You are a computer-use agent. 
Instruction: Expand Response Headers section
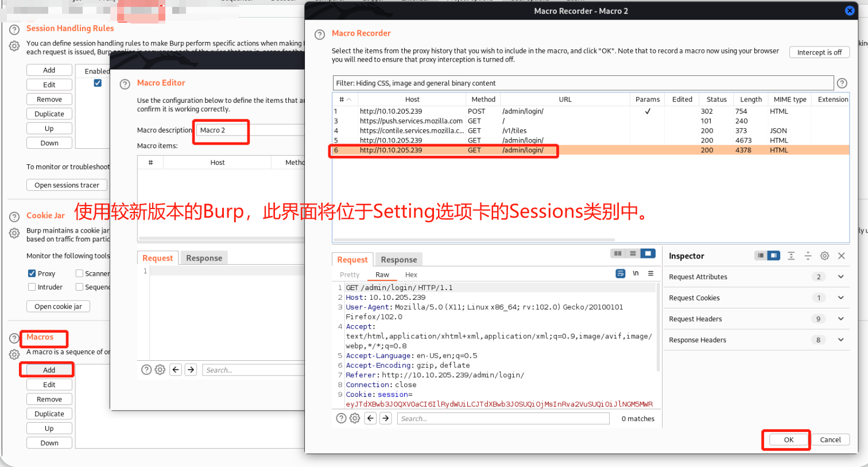click(x=840, y=339)
